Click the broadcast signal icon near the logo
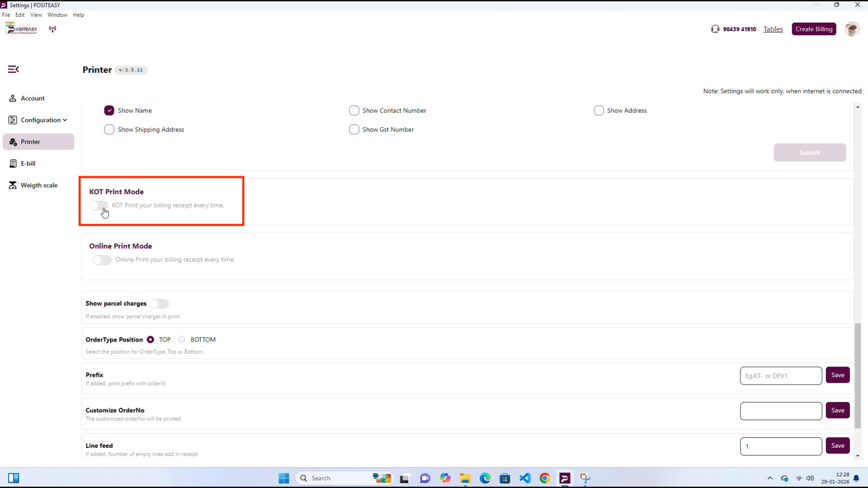Viewport: 868px width, 488px height. pos(53,29)
